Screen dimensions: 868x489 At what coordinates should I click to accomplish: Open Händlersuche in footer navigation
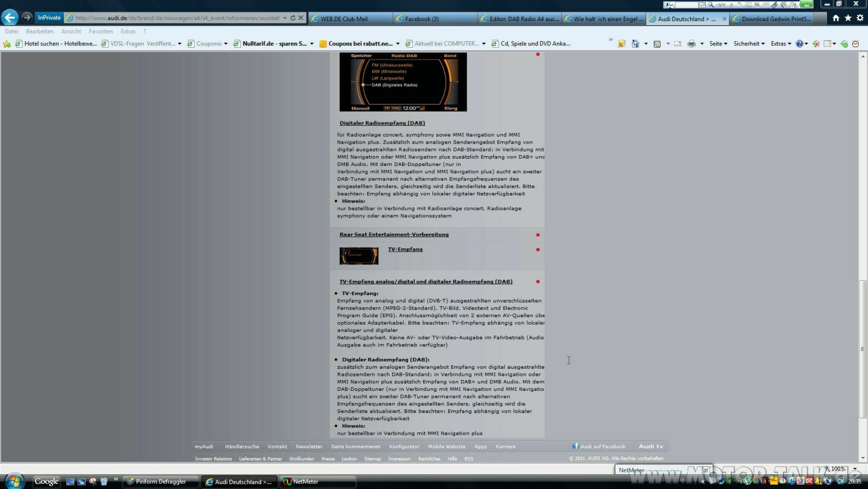pos(242,447)
